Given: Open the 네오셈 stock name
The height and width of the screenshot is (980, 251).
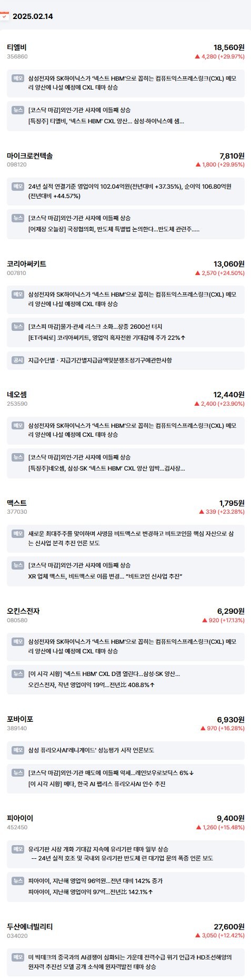Looking at the screenshot, I should [17, 395].
